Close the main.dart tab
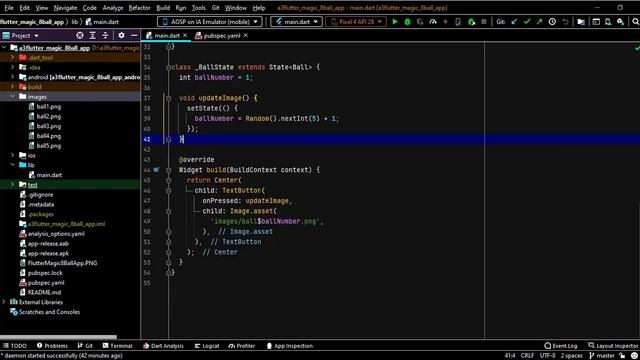 pos(185,36)
